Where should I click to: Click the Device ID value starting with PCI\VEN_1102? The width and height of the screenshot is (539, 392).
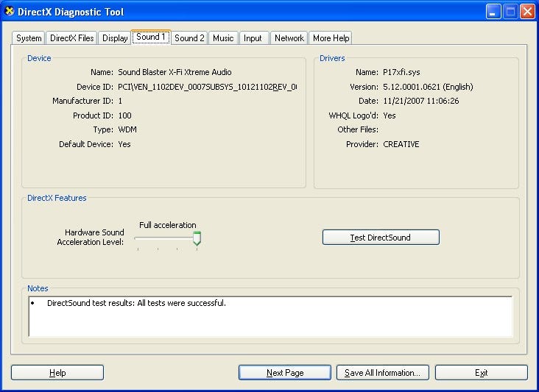[208, 87]
